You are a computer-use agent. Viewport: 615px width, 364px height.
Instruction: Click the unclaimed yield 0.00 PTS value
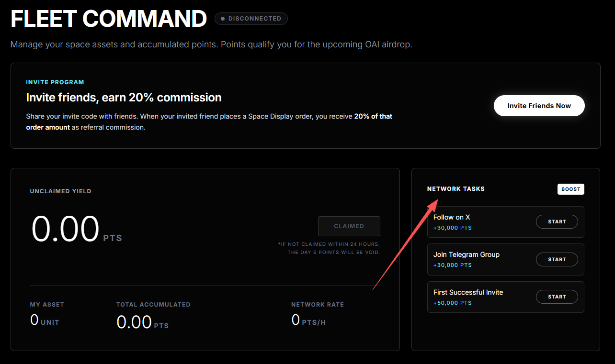click(77, 229)
